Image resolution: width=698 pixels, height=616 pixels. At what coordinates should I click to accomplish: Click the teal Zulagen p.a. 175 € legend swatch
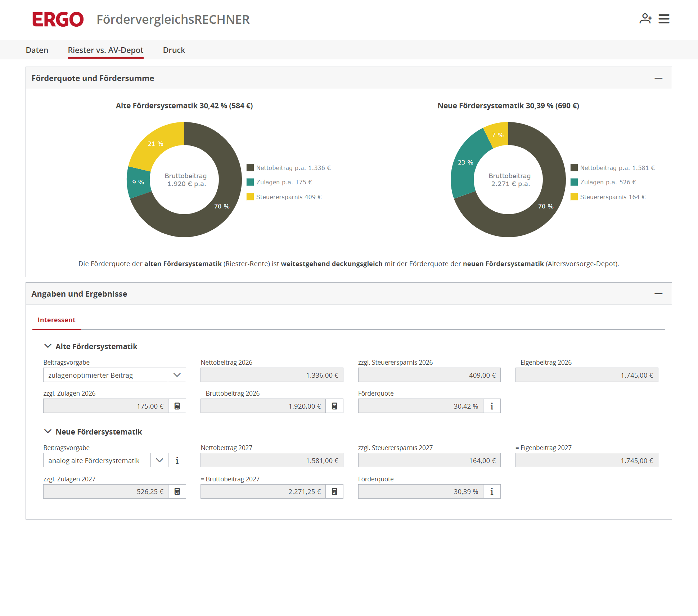(x=250, y=182)
